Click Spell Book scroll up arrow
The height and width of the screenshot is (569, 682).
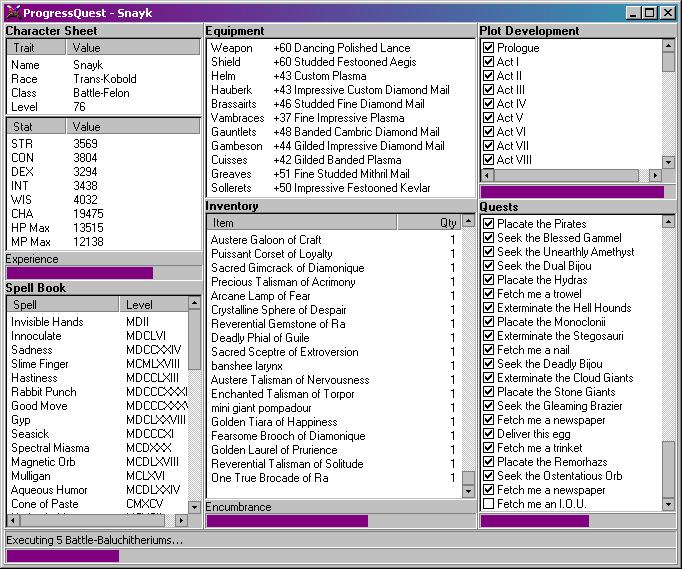[x=194, y=302]
